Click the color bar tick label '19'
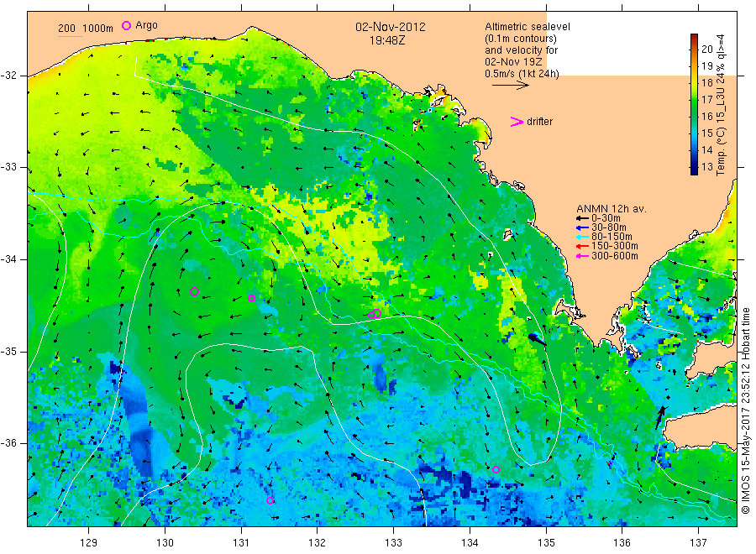This screenshot has width=756, height=554. [x=706, y=65]
